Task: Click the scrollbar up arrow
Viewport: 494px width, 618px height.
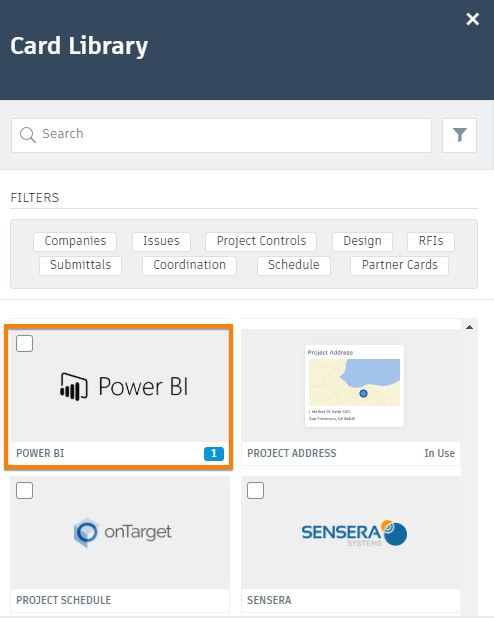Action: click(x=469, y=327)
